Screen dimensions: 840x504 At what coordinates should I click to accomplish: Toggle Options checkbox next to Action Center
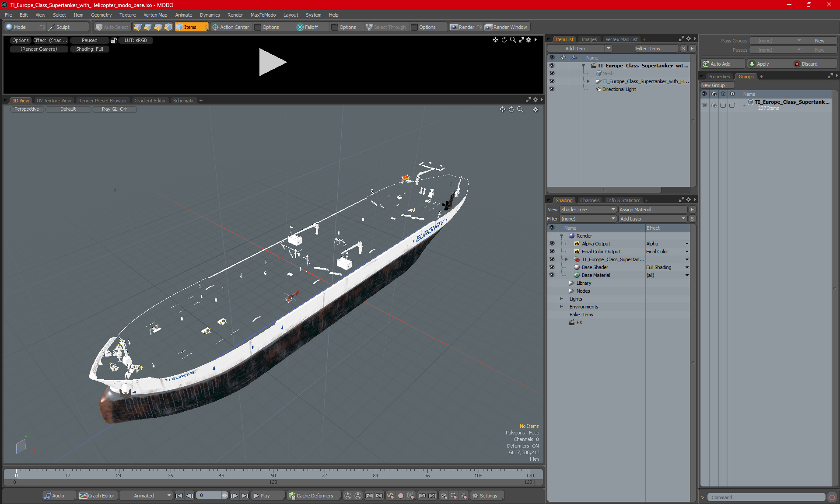coord(258,27)
